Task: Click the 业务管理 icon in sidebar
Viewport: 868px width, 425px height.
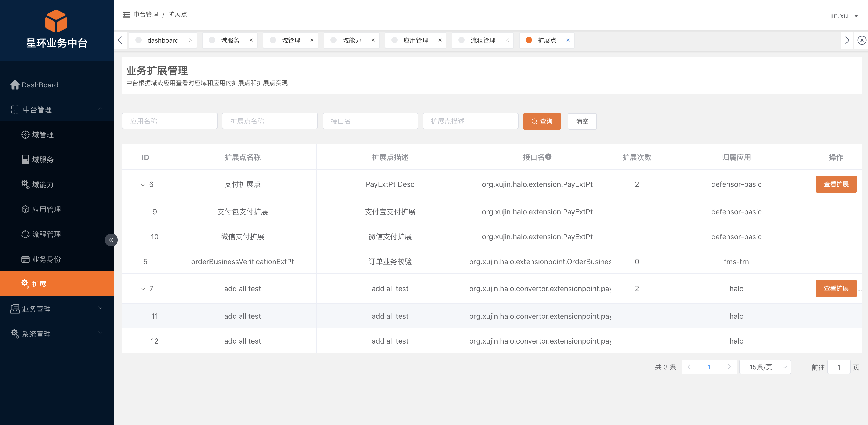Action: point(15,309)
